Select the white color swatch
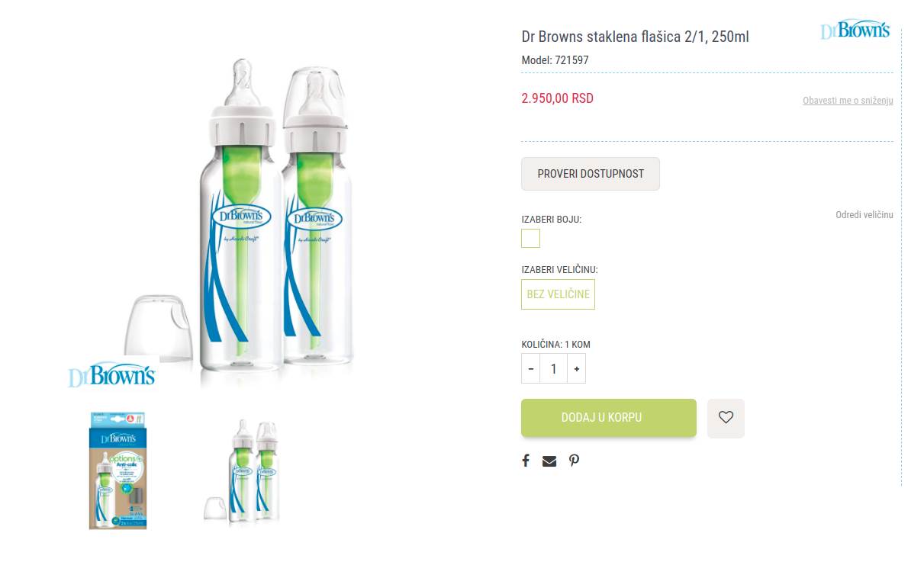Viewport: 924px width, 562px height. 530,239
